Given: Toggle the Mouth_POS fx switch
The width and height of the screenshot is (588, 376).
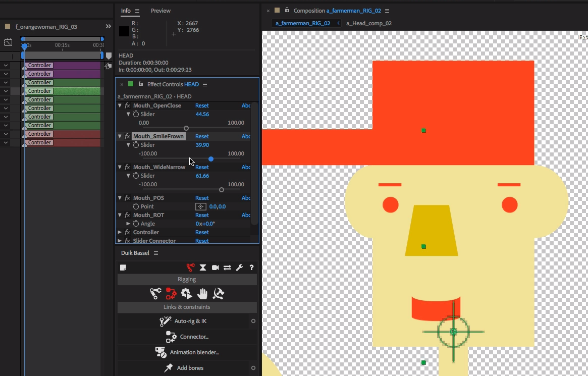Looking at the screenshot, I should click(x=128, y=198).
